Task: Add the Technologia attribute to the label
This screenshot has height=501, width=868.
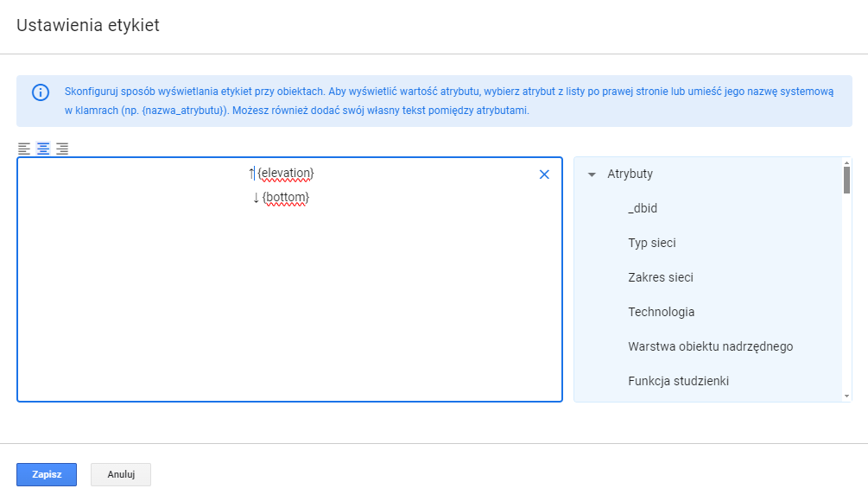Action: pyautogui.click(x=661, y=312)
